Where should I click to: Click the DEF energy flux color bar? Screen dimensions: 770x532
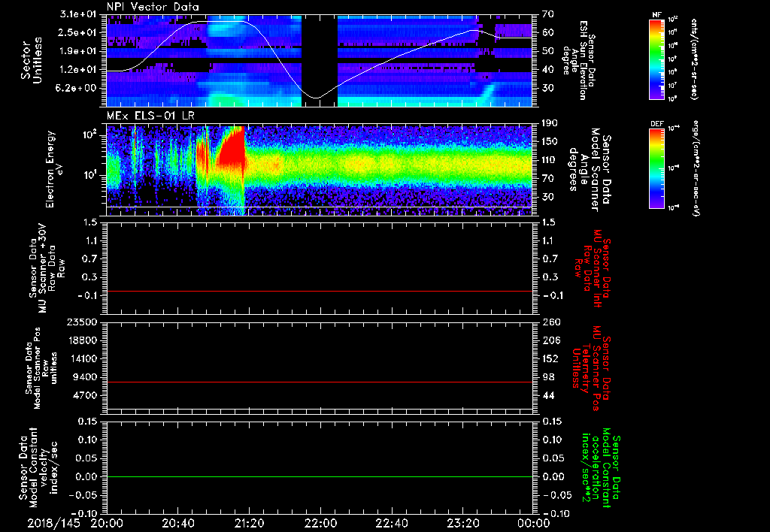point(657,168)
